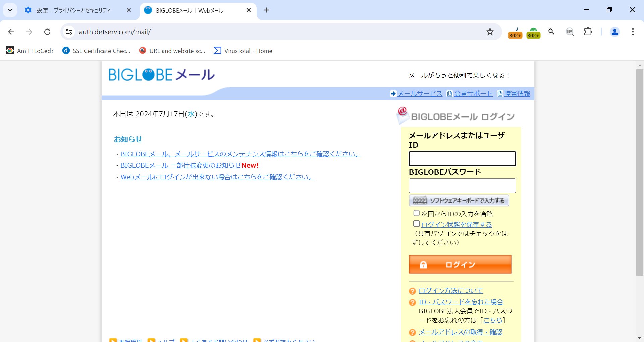This screenshot has height=342, width=644.
Task: Open site information icon in address bar
Action: 69,32
